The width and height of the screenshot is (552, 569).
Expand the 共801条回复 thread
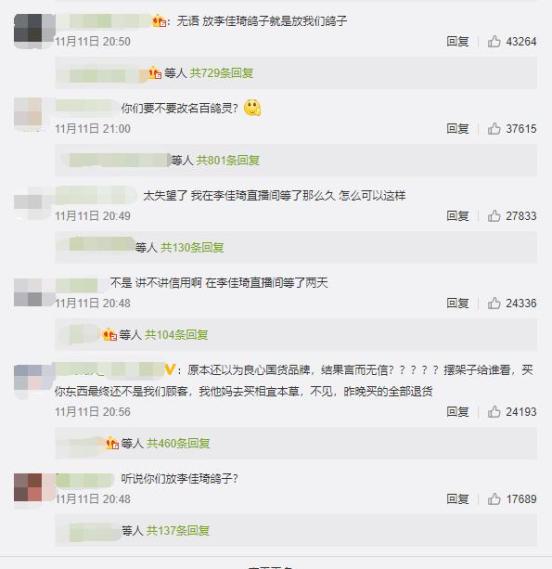pos(228,160)
